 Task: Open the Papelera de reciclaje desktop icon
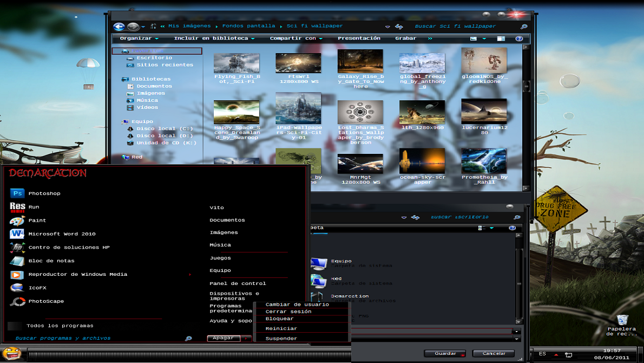point(622,321)
